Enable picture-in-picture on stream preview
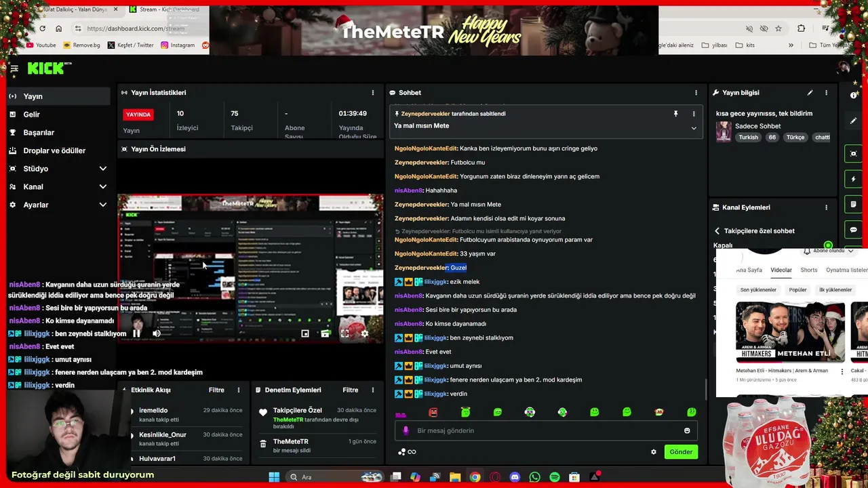 tap(305, 333)
